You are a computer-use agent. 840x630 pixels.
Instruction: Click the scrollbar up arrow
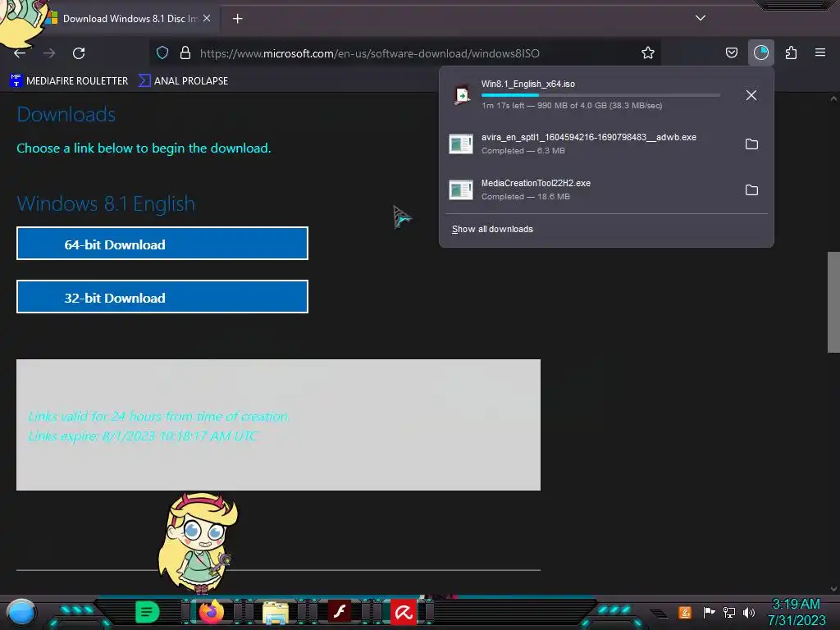click(833, 99)
